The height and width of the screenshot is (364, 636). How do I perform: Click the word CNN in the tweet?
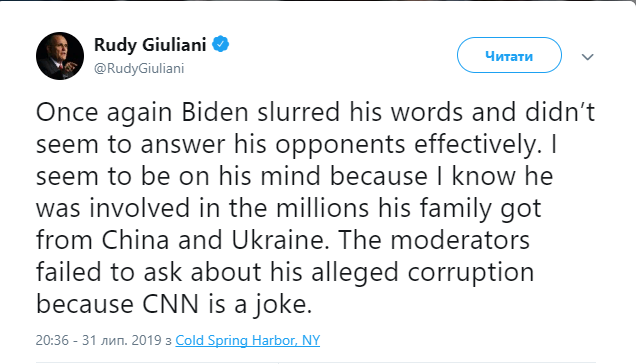tap(170, 304)
